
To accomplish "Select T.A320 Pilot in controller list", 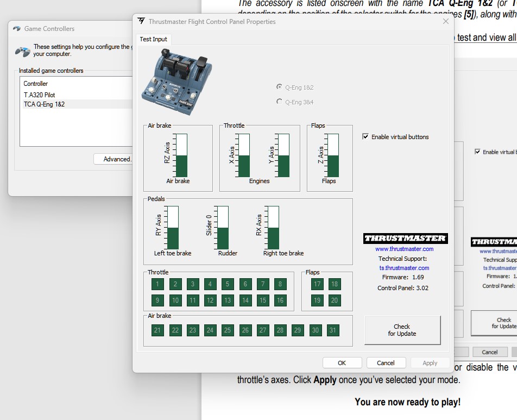I will click(39, 95).
